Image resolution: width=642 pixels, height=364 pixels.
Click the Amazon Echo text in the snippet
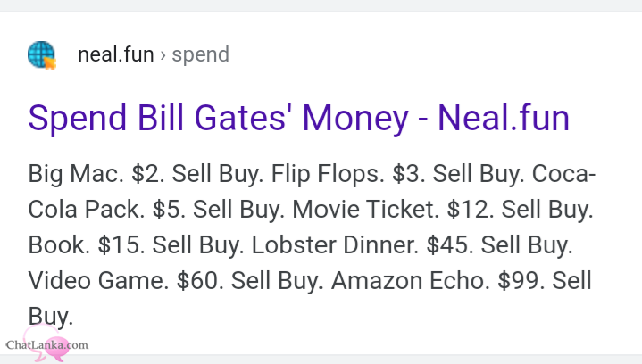(410, 281)
